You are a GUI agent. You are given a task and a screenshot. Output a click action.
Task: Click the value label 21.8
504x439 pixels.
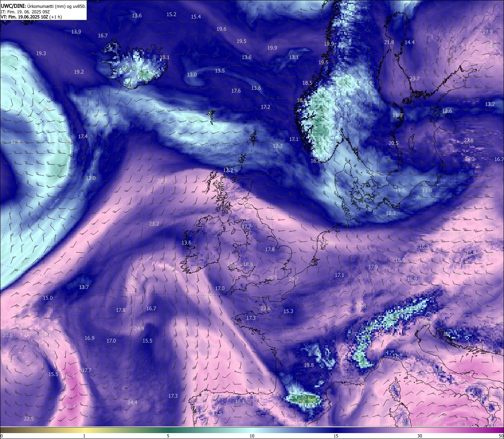click(389, 42)
